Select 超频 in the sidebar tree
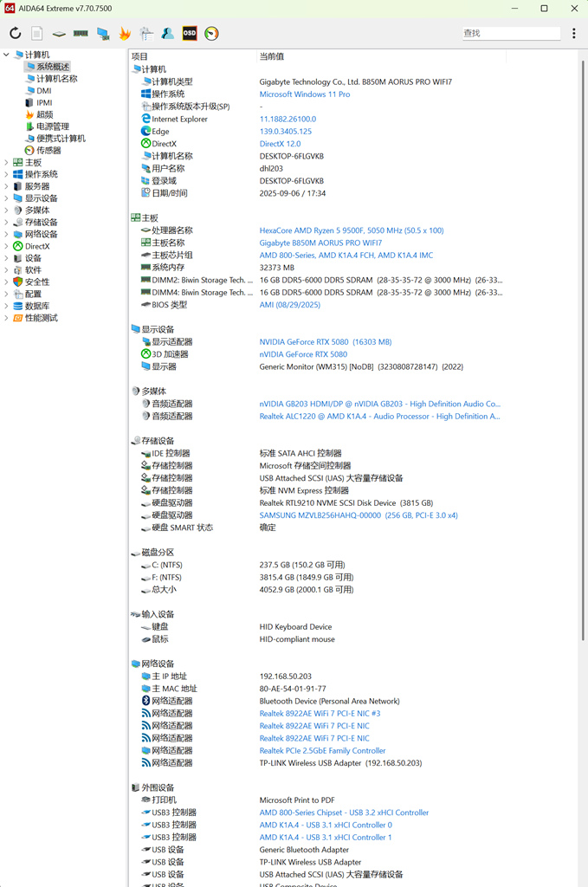This screenshot has width=588, height=887. (39, 114)
